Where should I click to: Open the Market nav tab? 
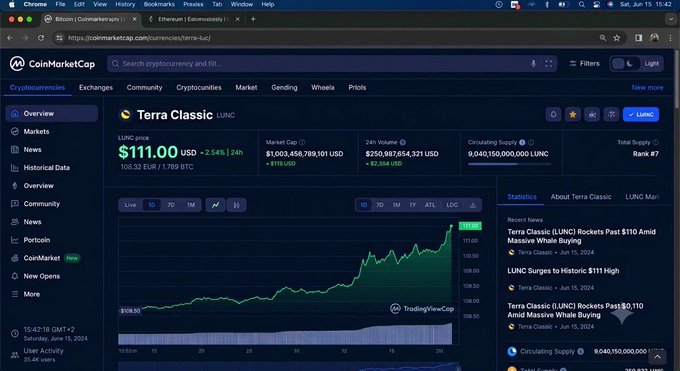click(x=246, y=87)
